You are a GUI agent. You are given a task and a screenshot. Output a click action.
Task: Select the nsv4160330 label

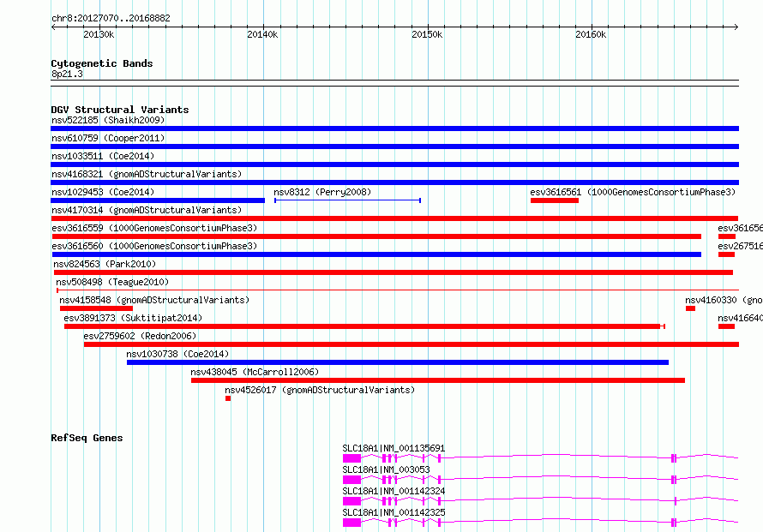(x=724, y=300)
